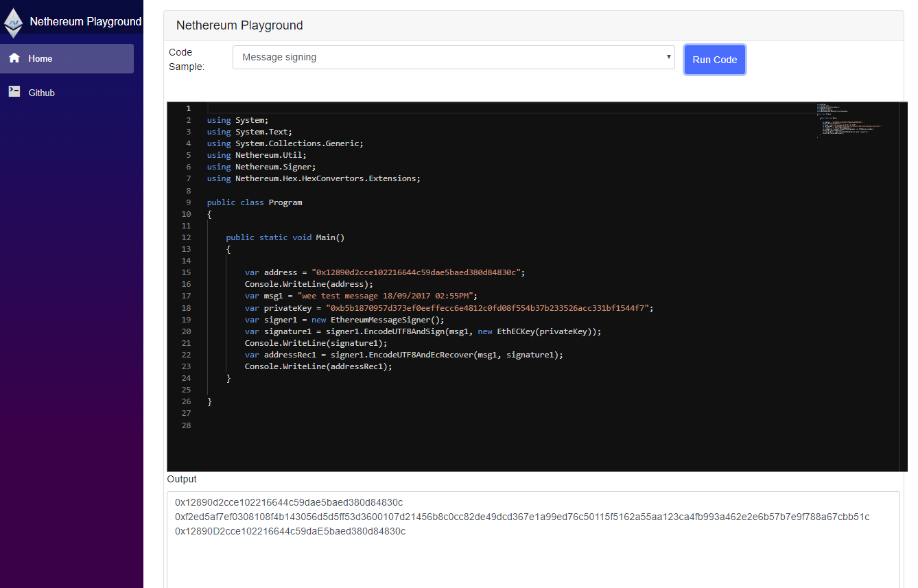Click the EncodeUTF8AndEcRecover code line
The image size is (918, 588).
point(403,355)
